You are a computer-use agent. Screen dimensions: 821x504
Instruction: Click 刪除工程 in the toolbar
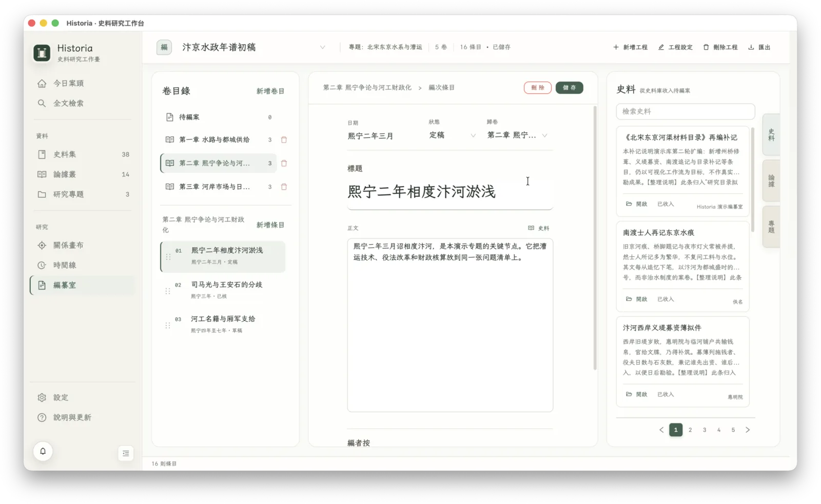pyautogui.click(x=720, y=47)
